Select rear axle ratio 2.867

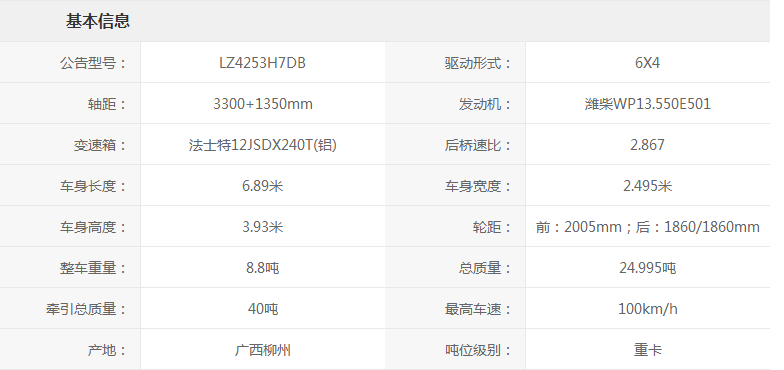pyautogui.click(x=648, y=145)
